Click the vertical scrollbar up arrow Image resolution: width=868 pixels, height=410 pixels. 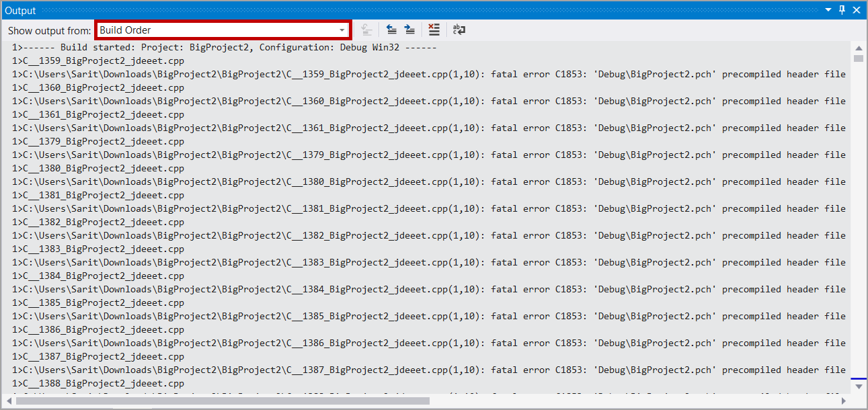(859, 48)
